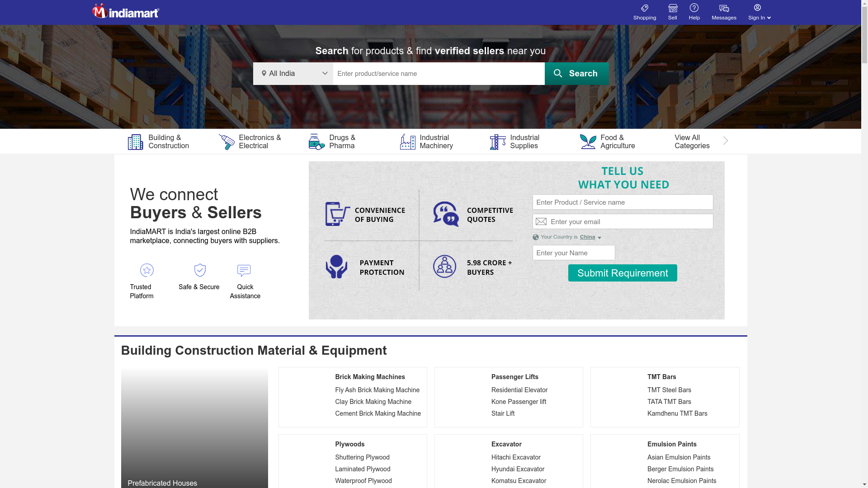Open Emulsion Paints heading link
Viewport: 868px width, 488px height.
pyautogui.click(x=672, y=444)
